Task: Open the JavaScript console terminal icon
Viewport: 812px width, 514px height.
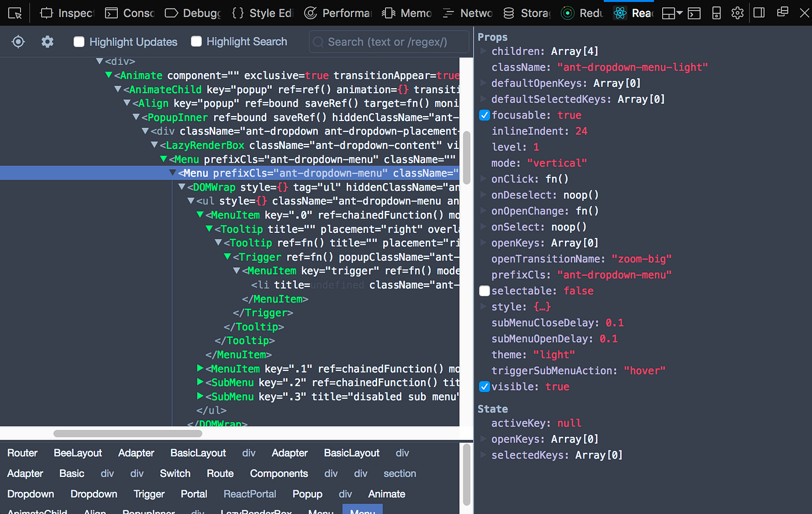Action: coord(694,12)
